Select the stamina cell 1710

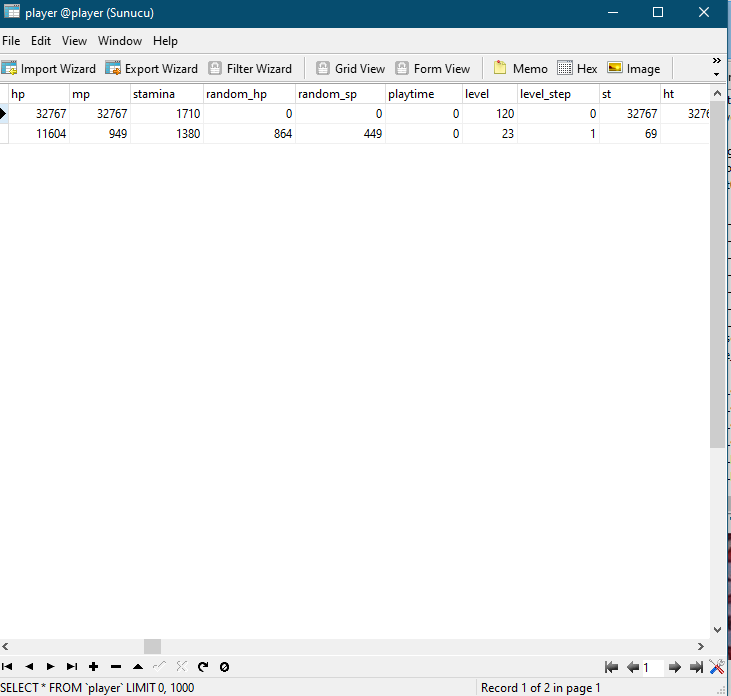click(167, 114)
